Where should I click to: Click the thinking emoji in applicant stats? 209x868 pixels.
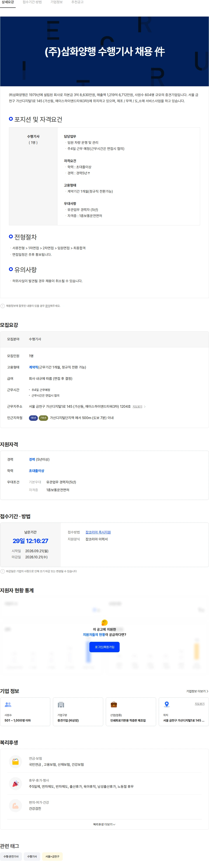click(104, 622)
